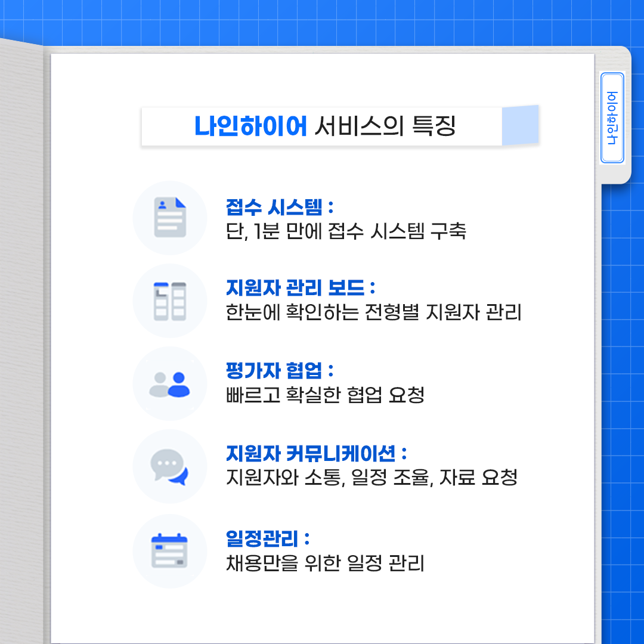Click the calendar icon for 일정관리

click(x=169, y=551)
